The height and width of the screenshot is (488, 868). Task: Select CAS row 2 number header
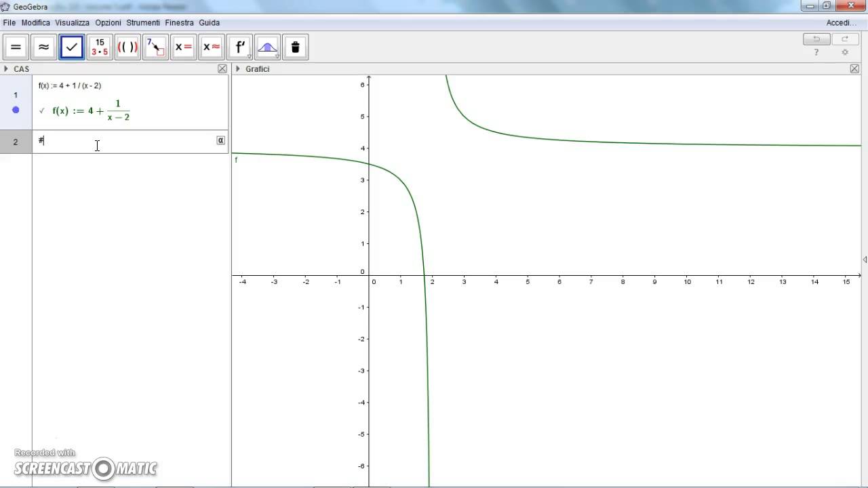coord(16,142)
